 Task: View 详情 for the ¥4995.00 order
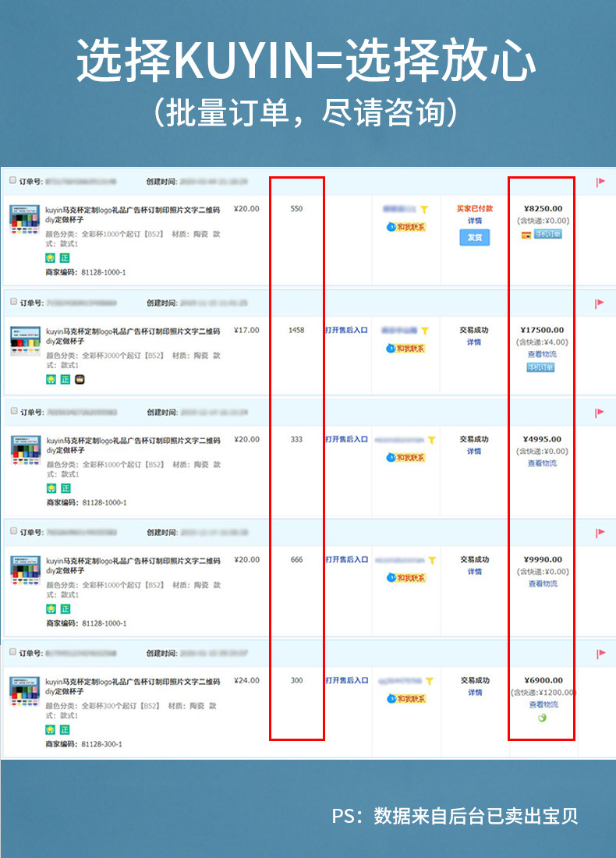coord(474,452)
